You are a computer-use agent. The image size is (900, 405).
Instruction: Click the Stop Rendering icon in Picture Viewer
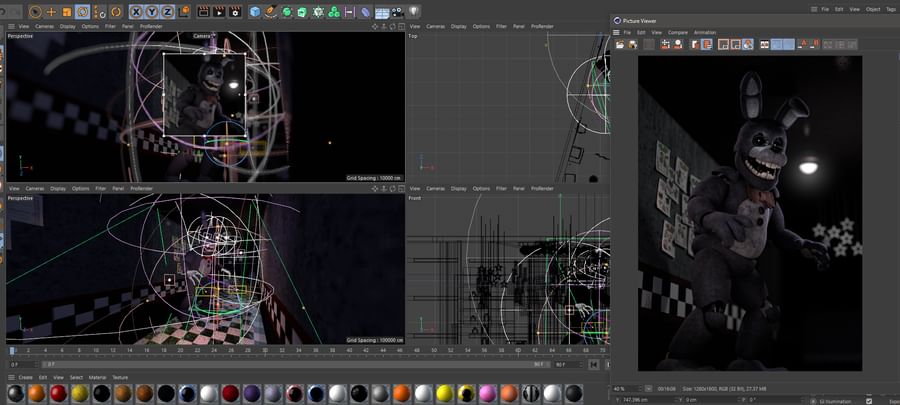click(x=649, y=44)
